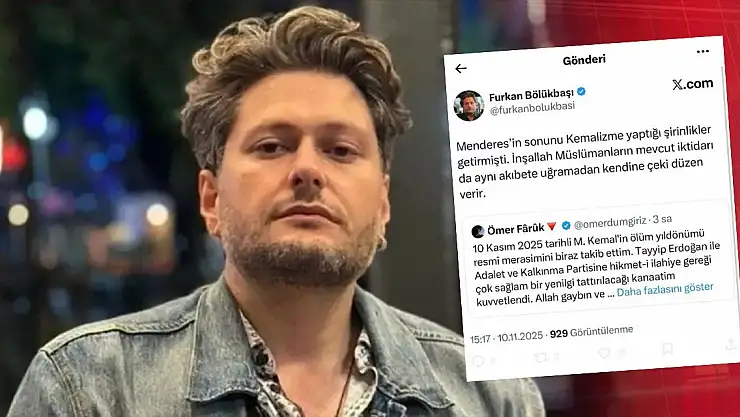Click the '3 sa' quoted post timestamp
The height and width of the screenshot is (417, 740).
[663, 219]
